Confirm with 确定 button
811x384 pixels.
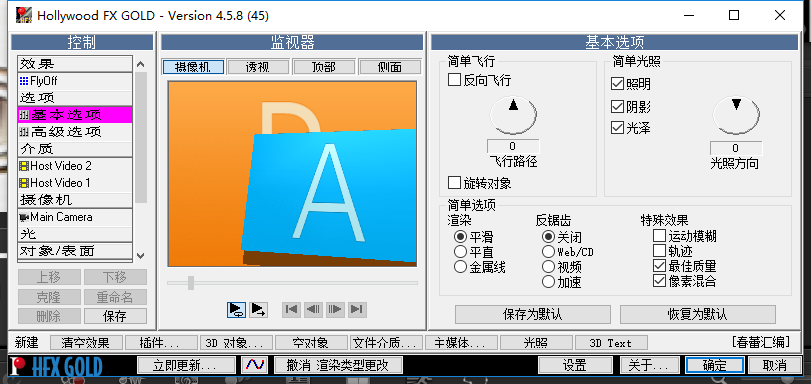pyautogui.click(x=715, y=365)
